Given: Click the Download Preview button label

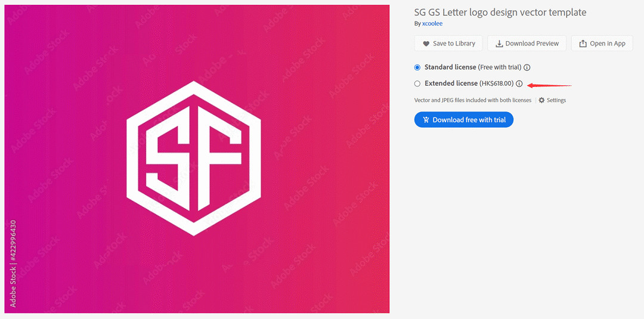Looking at the screenshot, I should click(532, 44).
